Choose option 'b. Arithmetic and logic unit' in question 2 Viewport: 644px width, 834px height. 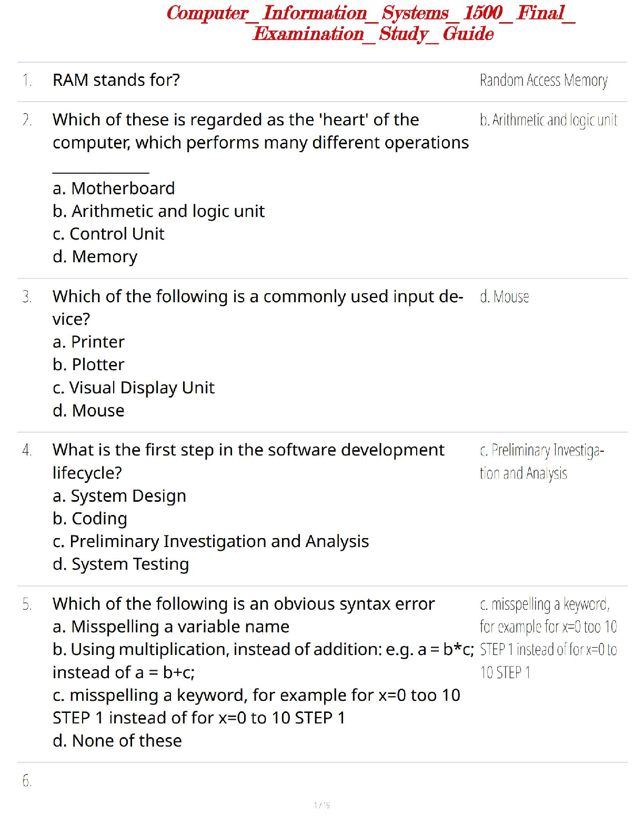tap(158, 211)
